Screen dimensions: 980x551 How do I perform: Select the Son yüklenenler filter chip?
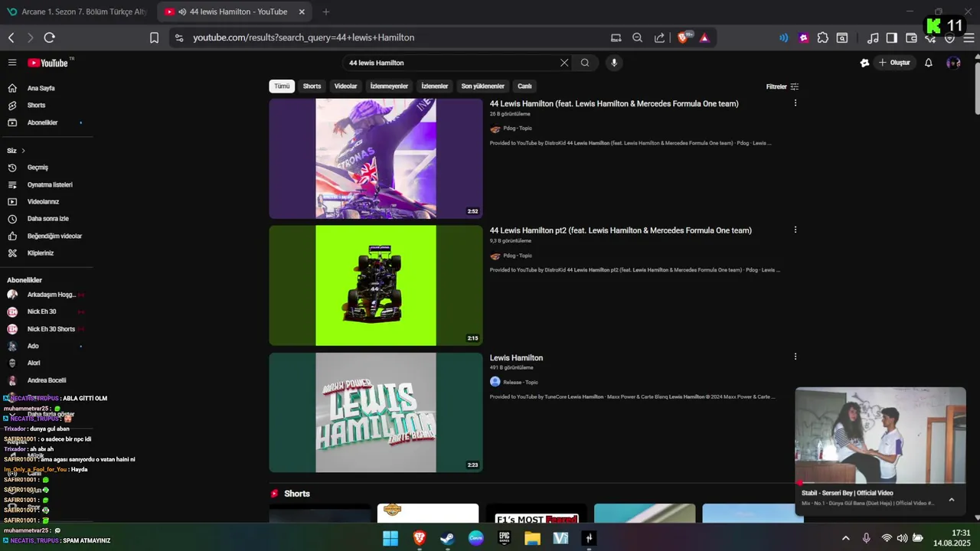coord(482,86)
